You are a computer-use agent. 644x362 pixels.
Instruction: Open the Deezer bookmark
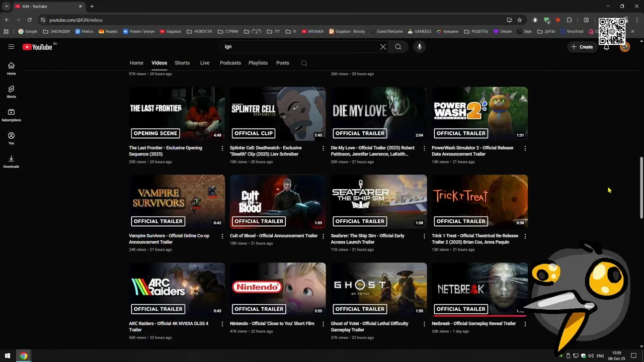click(x=502, y=31)
